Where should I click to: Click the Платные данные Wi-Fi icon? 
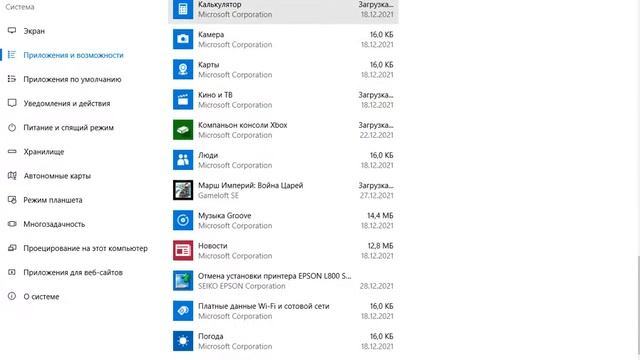(183, 311)
